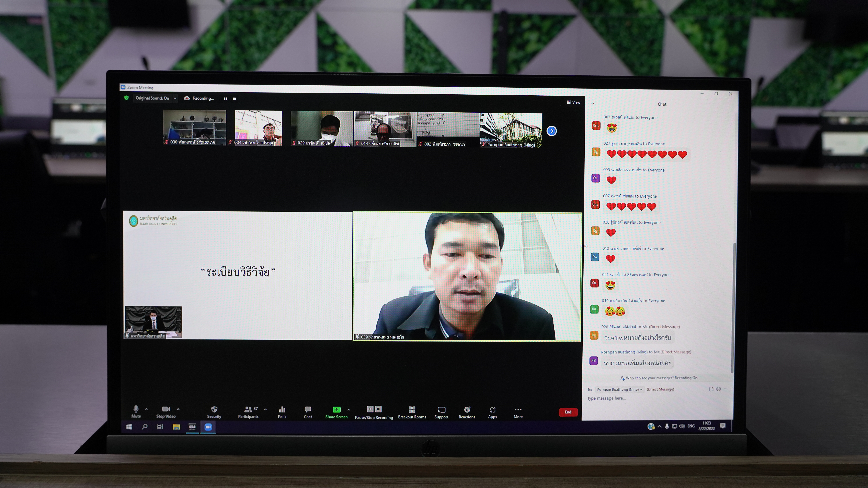868x488 pixels.
Task: Click the Support icon
Action: point(441,413)
